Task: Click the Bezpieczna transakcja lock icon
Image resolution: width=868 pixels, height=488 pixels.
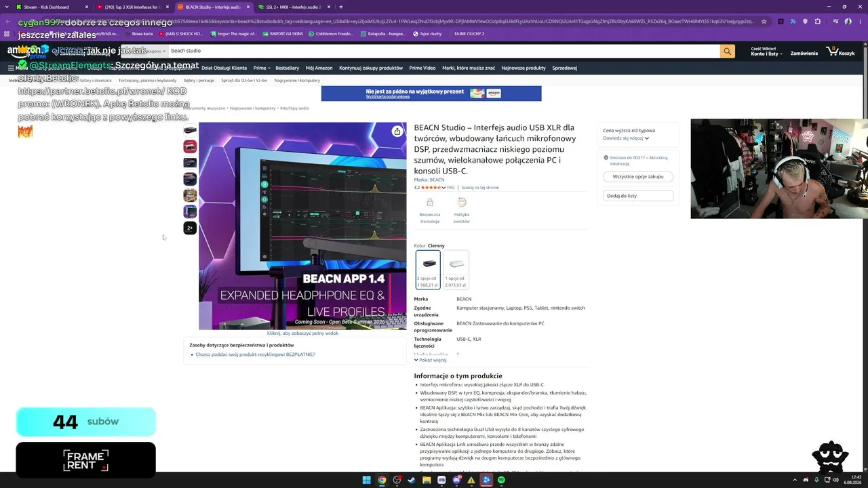Action: [429, 203]
